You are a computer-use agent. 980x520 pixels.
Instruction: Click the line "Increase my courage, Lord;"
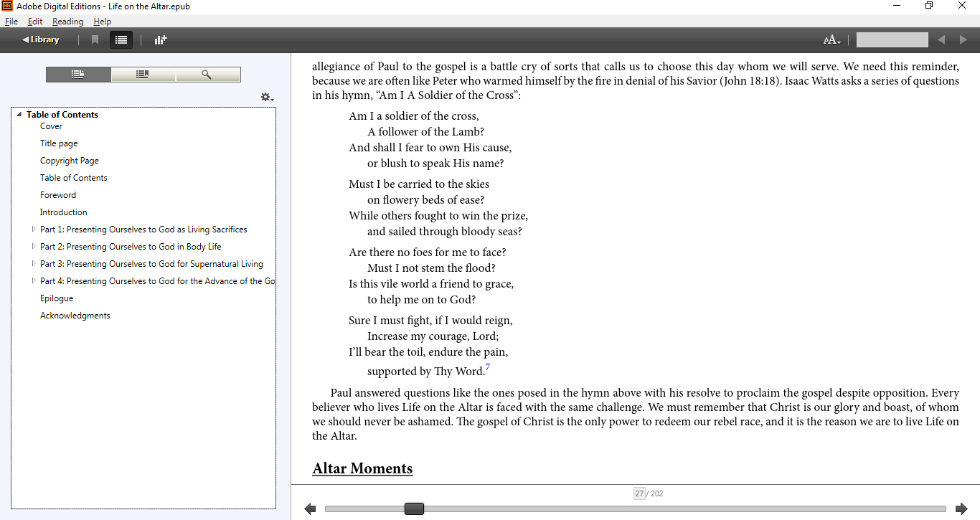point(433,336)
